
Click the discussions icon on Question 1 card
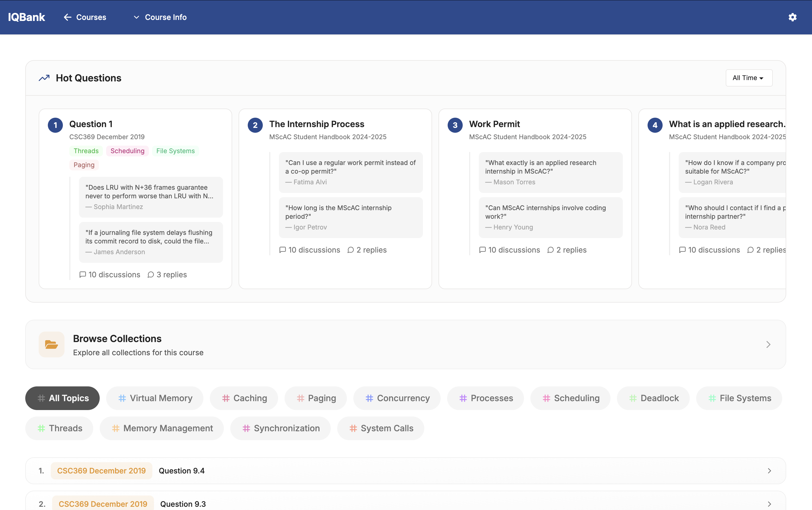pos(82,275)
